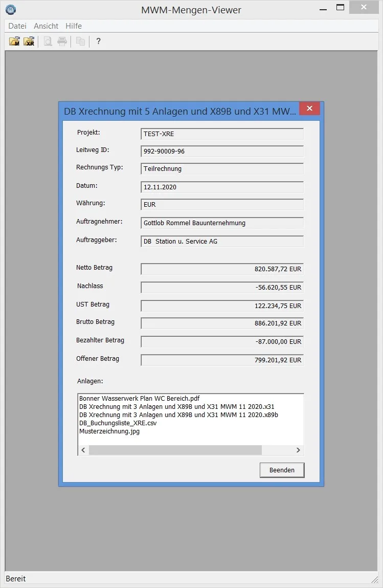
Task: Click the Beenden button
Action: (x=282, y=470)
